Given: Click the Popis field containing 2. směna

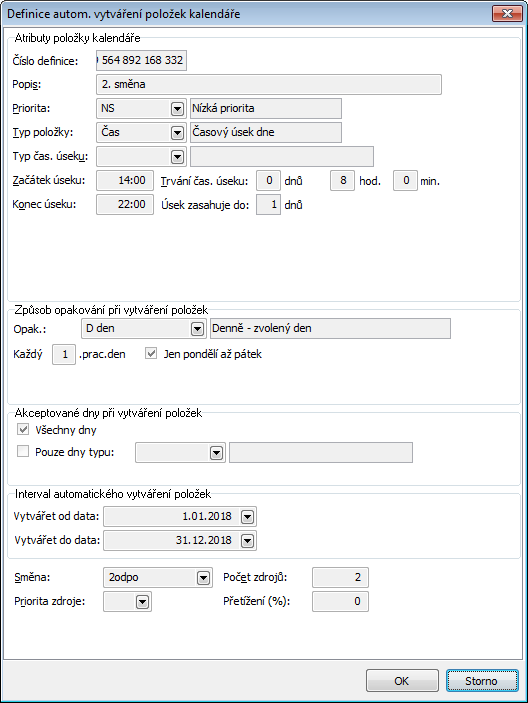Looking at the screenshot, I should [269, 85].
